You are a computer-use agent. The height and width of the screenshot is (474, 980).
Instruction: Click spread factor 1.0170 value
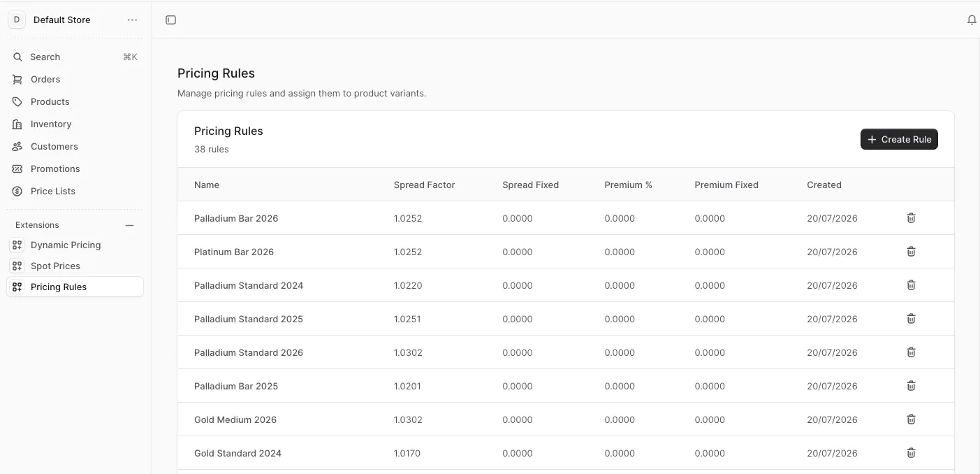click(x=407, y=453)
